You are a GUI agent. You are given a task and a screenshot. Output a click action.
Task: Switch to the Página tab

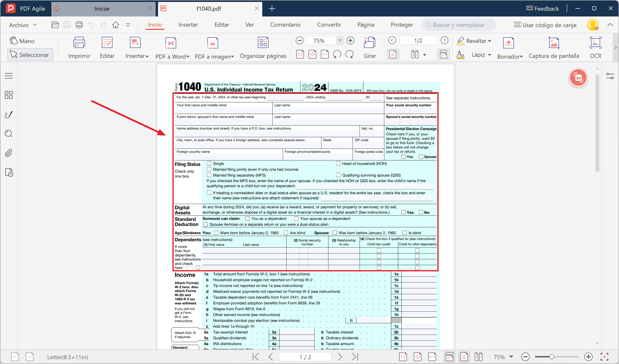pyautogui.click(x=366, y=25)
